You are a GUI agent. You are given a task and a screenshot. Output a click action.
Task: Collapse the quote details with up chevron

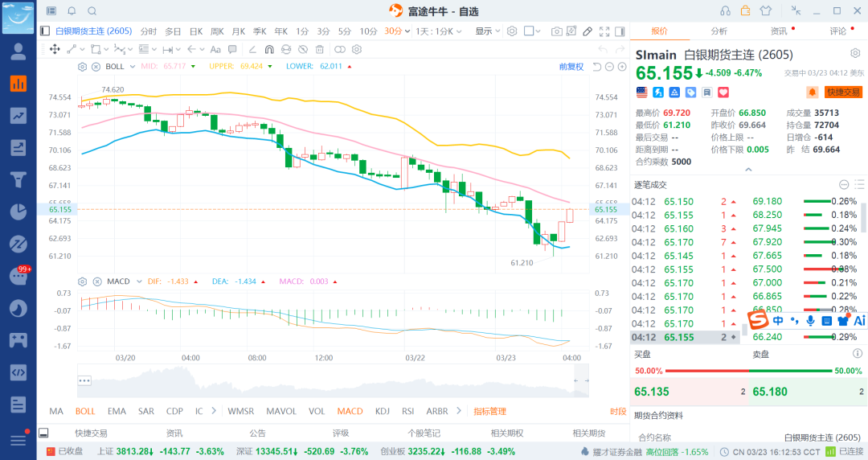coord(748,170)
